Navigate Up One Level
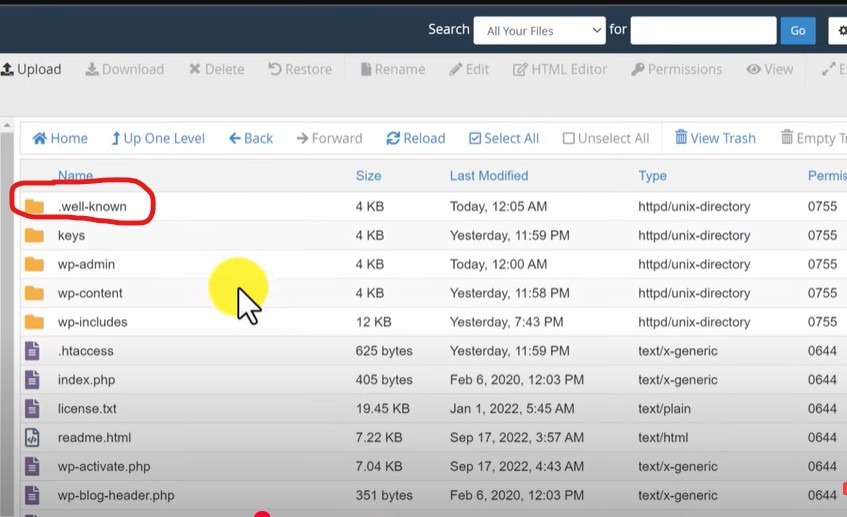 tap(158, 138)
